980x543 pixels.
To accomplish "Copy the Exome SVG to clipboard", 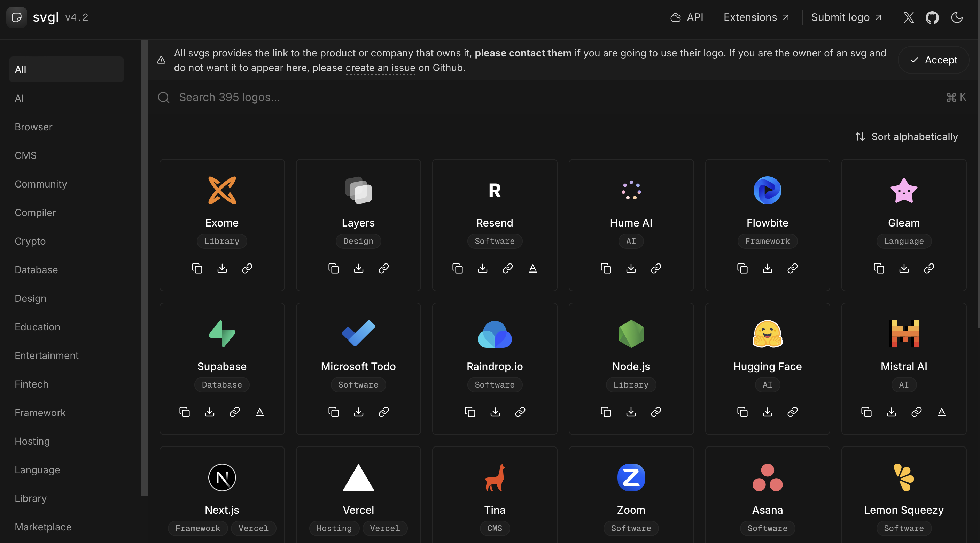I will pos(197,268).
